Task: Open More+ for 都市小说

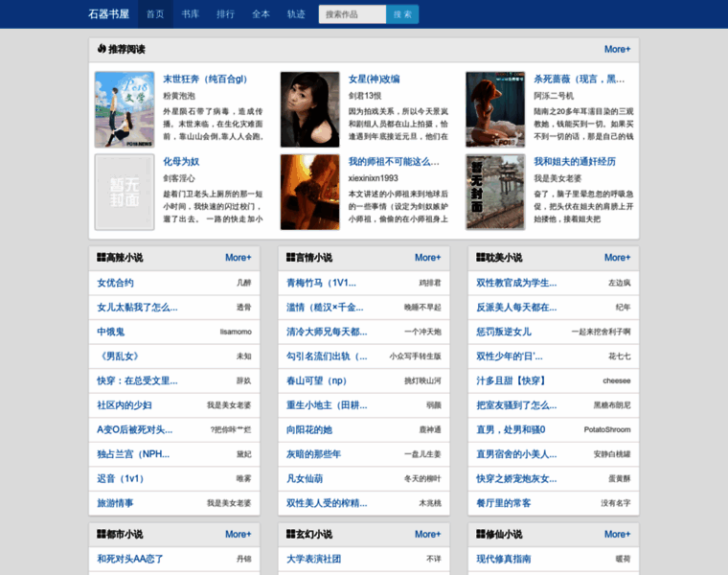Action: click(x=239, y=534)
